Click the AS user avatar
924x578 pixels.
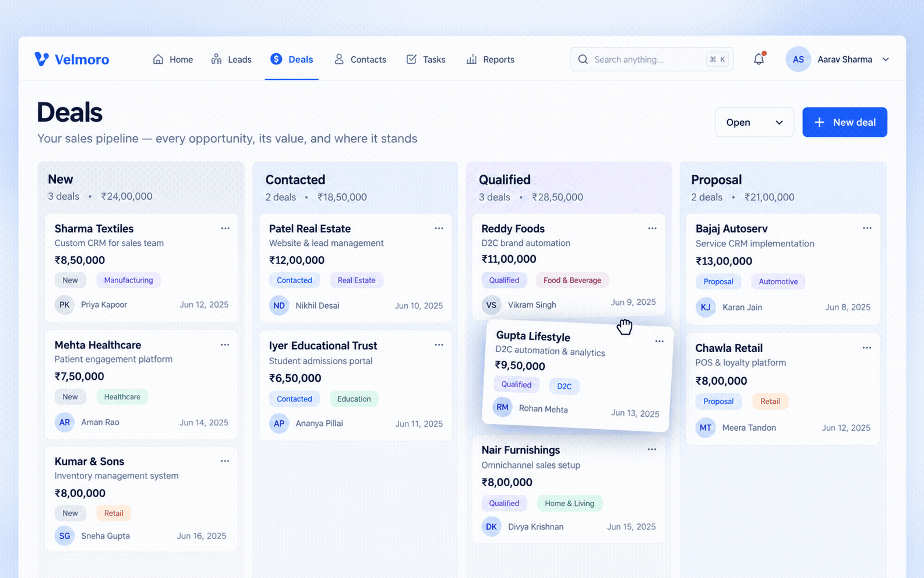tap(798, 59)
